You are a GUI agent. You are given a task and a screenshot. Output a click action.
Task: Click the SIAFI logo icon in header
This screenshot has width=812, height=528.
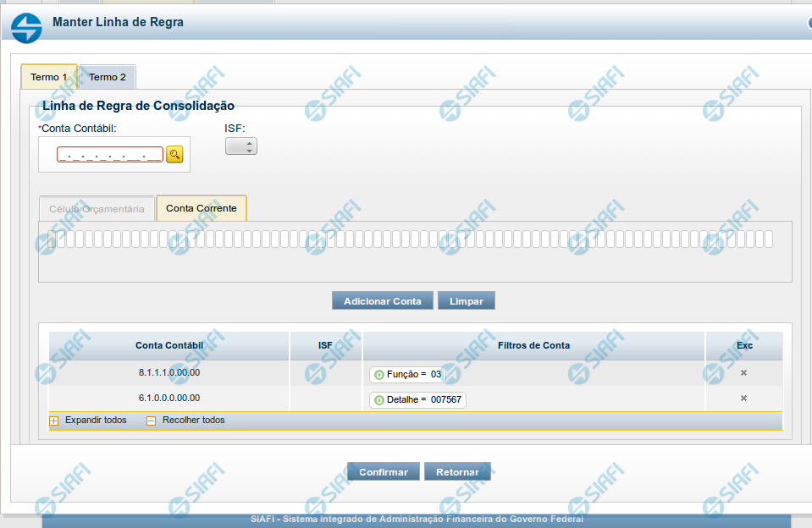coord(26,29)
